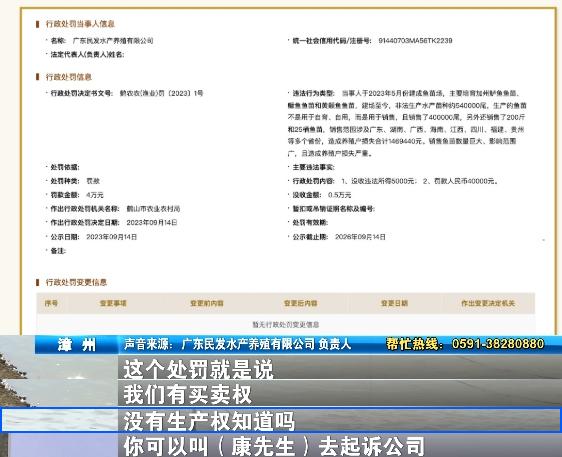Click the 暂无行政处罚变更信息 empty row

(286, 324)
